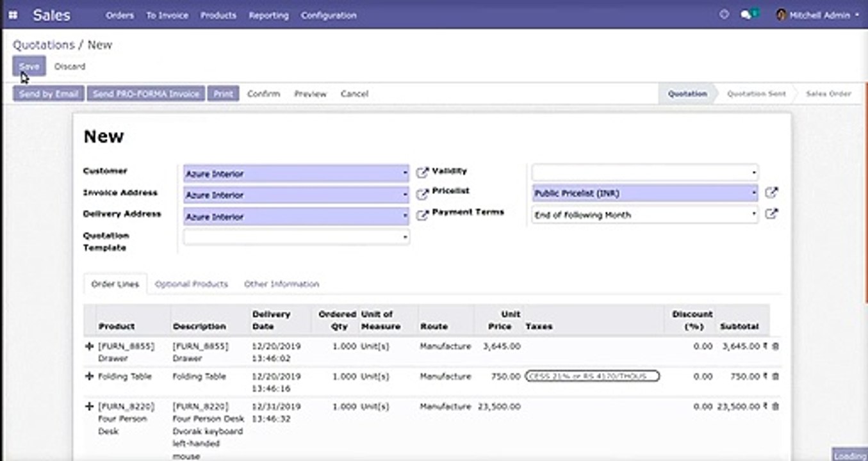Image resolution: width=868 pixels, height=461 pixels.
Task: Discard the quotation changes
Action: point(69,66)
